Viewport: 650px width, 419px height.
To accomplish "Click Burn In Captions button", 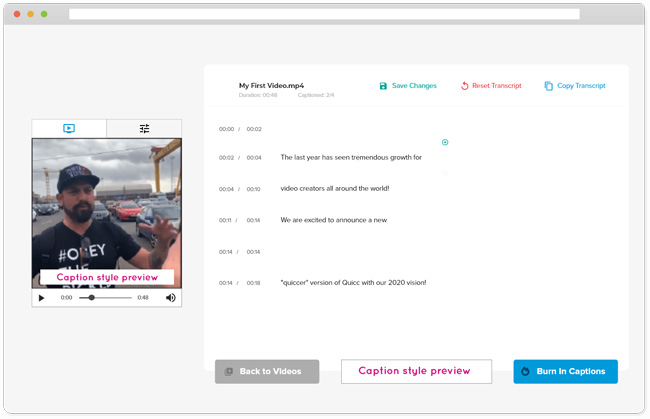I will pos(565,371).
